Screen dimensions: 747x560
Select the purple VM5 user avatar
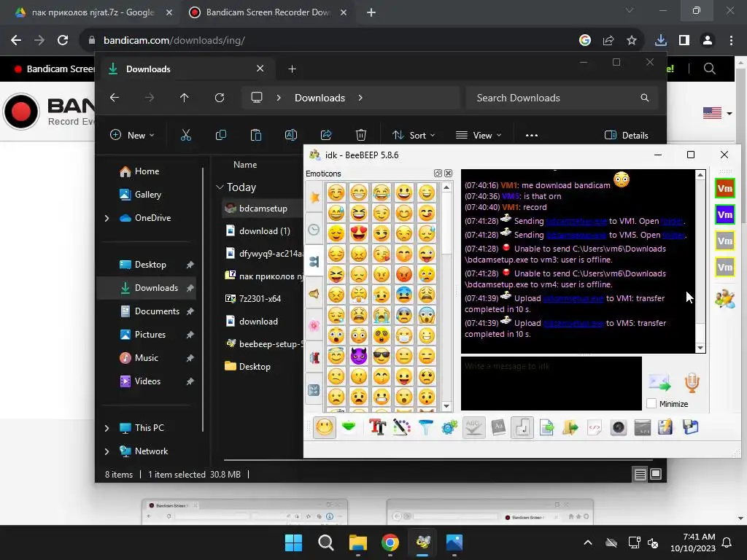tap(724, 215)
